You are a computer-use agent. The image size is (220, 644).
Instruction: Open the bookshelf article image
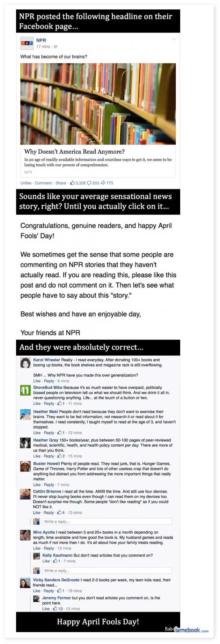pos(98,104)
